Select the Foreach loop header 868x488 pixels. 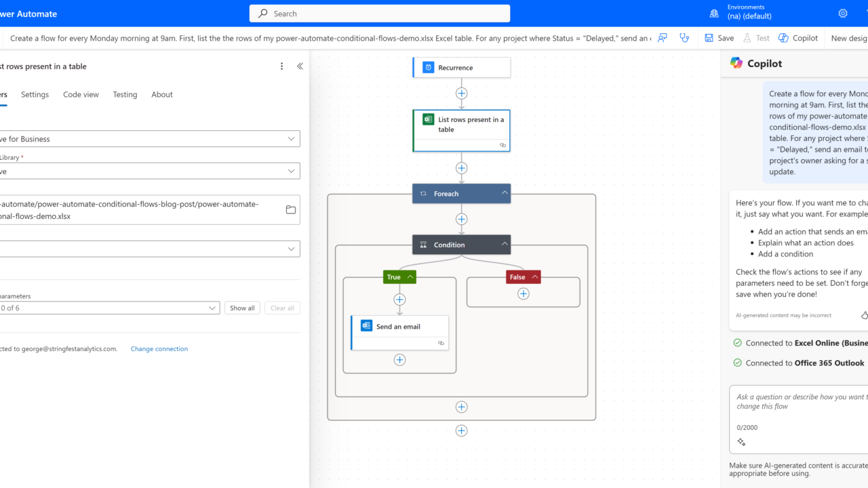pyautogui.click(x=462, y=194)
